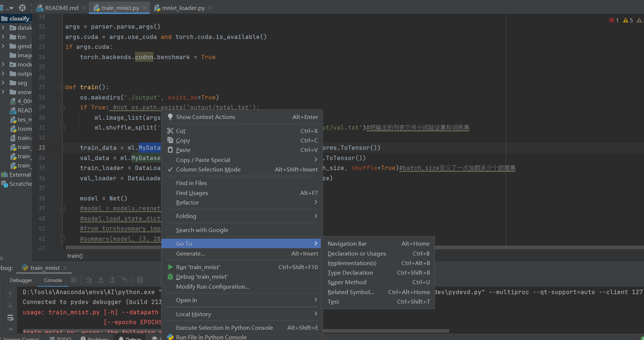Click the Select Opened File crosshair icon
The width and height of the screenshot is (644, 340).
tap(22, 8)
